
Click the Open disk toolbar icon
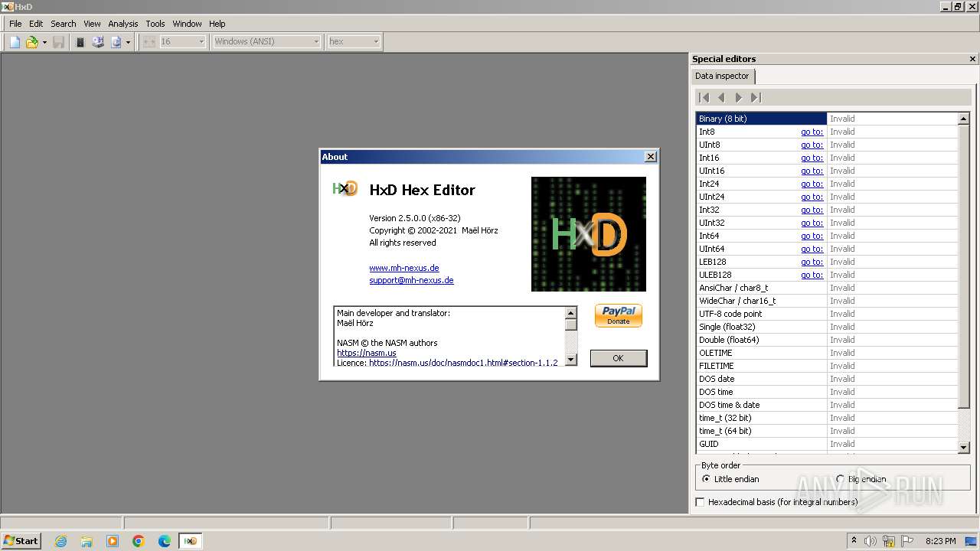(98, 42)
